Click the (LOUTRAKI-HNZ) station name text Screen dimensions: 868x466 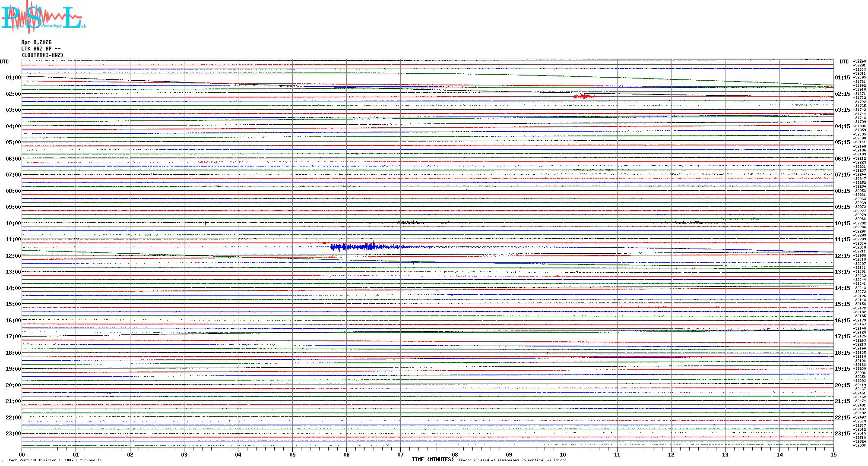pyautogui.click(x=42, y=55)
